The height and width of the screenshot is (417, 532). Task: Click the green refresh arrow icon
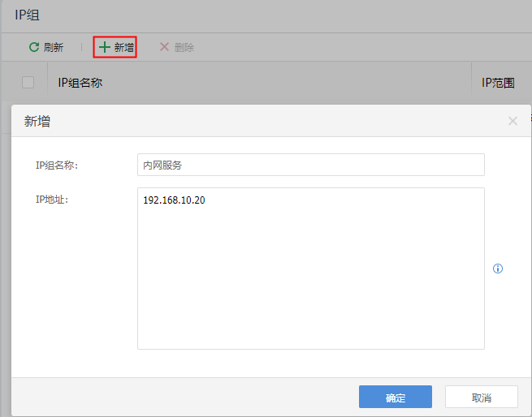tap(34, 47)
